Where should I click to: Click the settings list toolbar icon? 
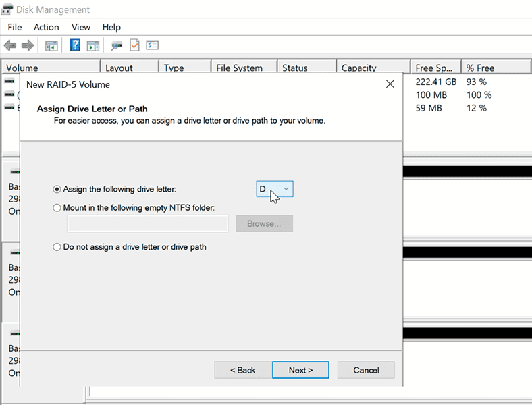pyautogui.click(x=153, y=45)
